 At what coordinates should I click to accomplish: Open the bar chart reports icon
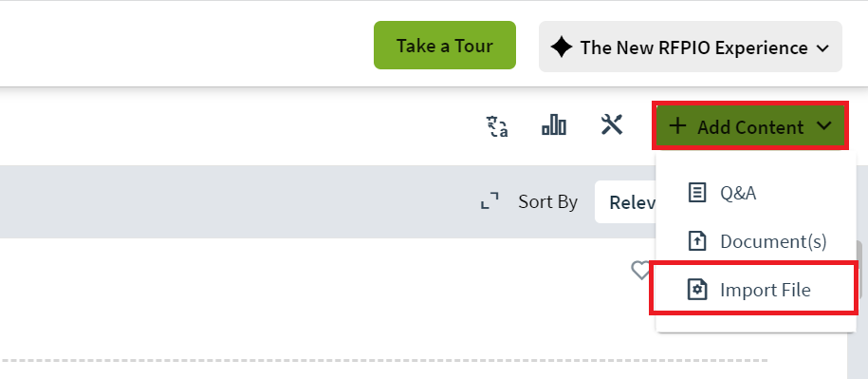click(554, 124)
